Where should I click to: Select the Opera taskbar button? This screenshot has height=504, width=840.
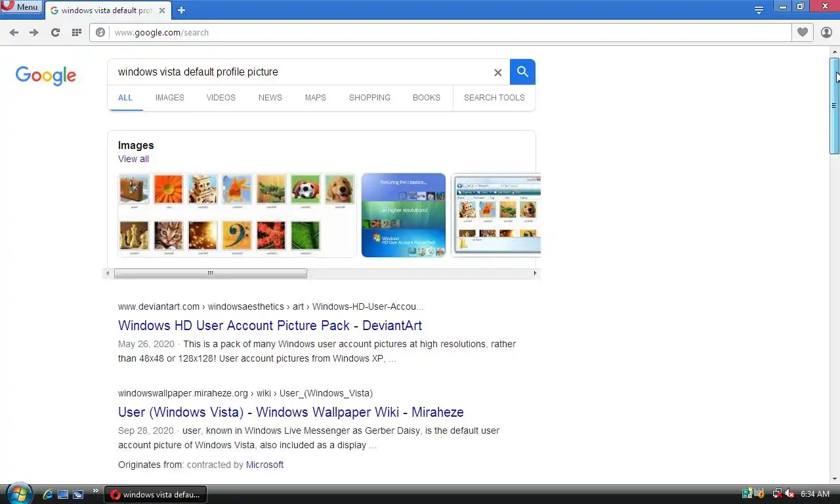(156, 494)
